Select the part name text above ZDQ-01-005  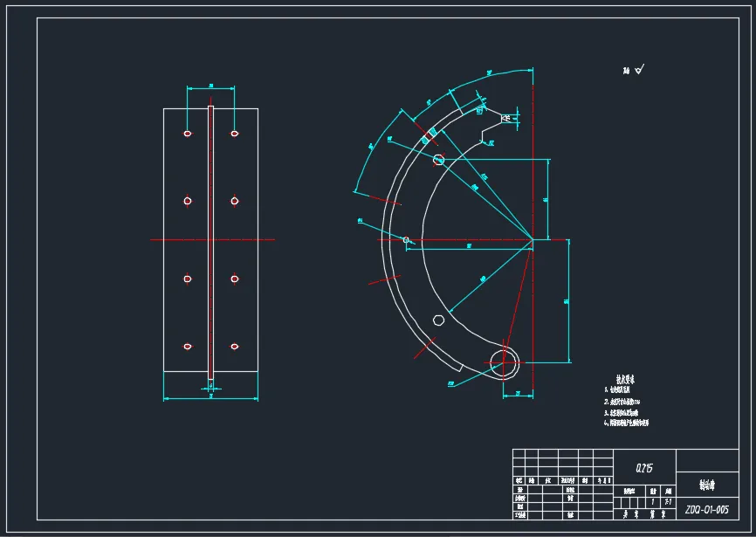click(707, 485)
